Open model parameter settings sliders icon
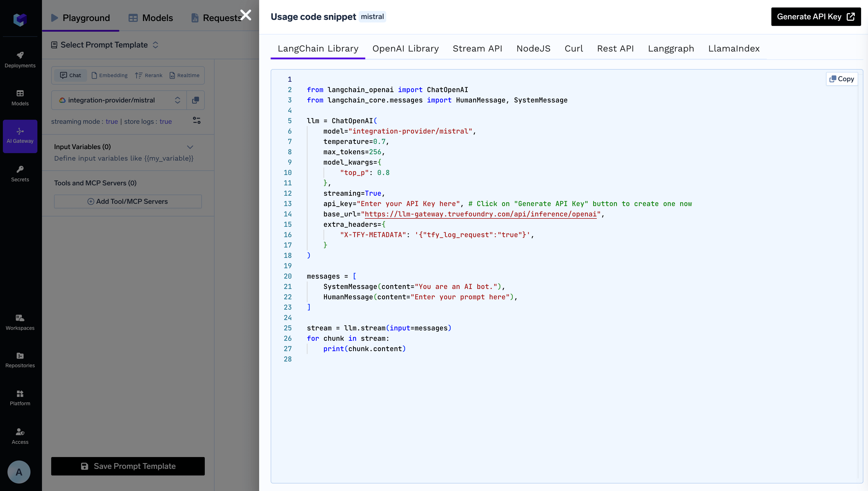Screen dimensions: 868x491 [x=196, y=120]
